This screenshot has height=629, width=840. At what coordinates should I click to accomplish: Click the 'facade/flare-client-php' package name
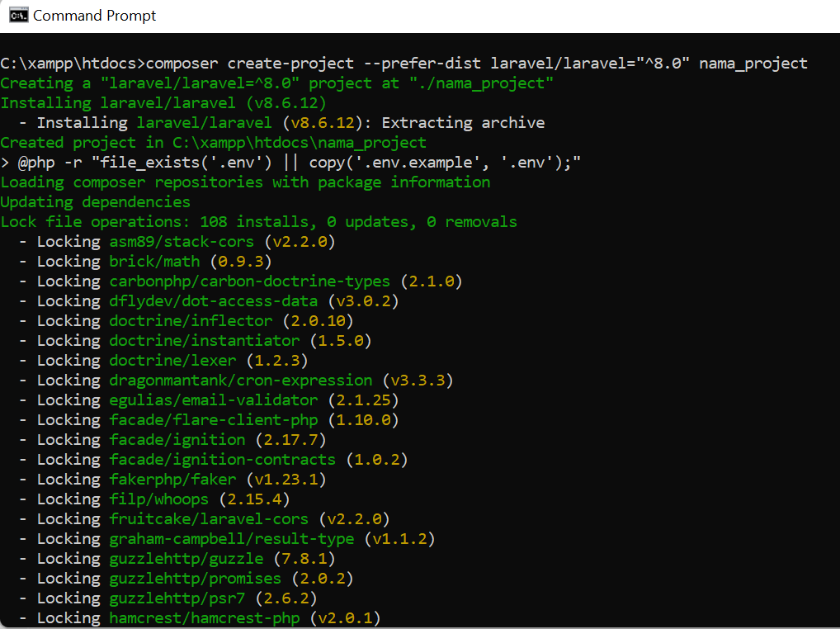pos(213,421)
